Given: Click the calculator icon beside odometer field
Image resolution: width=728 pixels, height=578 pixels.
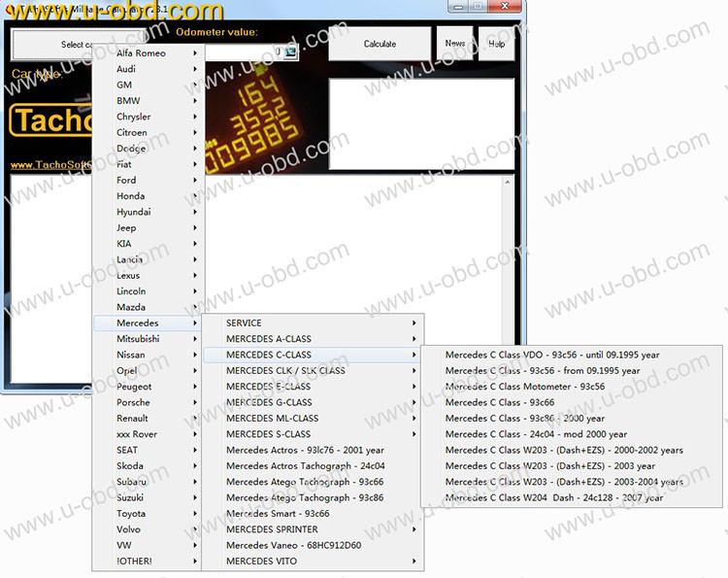Looking at the screenshot, I should click(291, 51).
